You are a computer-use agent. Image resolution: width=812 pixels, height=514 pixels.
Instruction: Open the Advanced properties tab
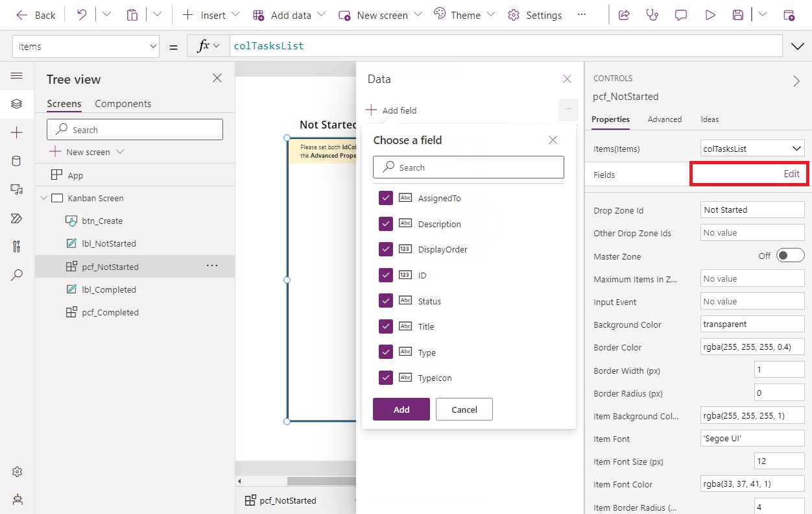665,119
